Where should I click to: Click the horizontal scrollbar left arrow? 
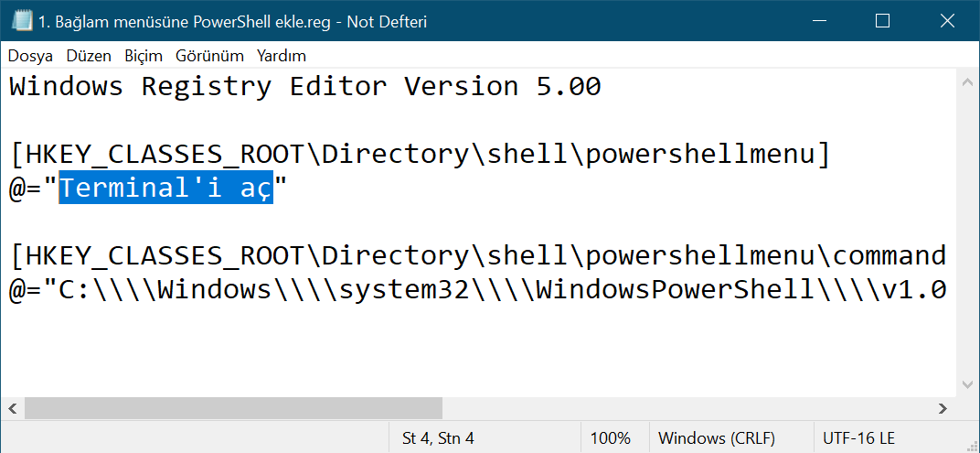click(14, 408)
